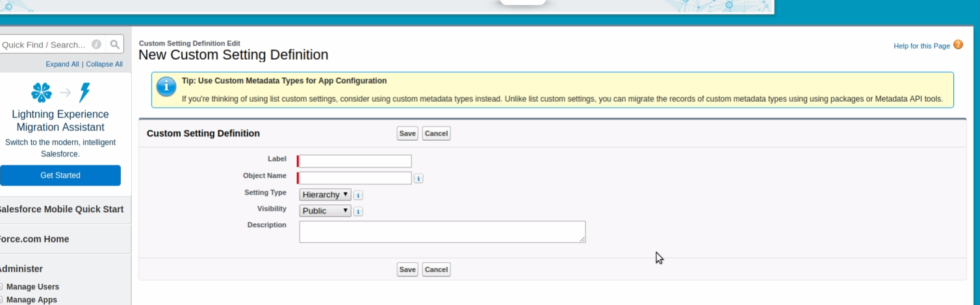Click the Quick Find search magnifier icon
This screenshot has width=980, height=305.
[114, 45]
